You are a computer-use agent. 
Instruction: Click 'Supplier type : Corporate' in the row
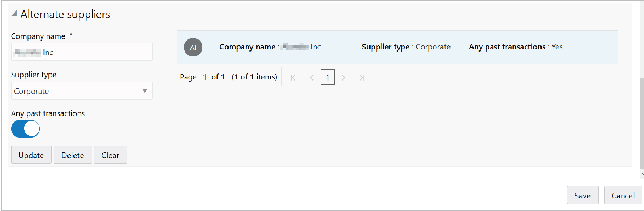pos(406,47)
